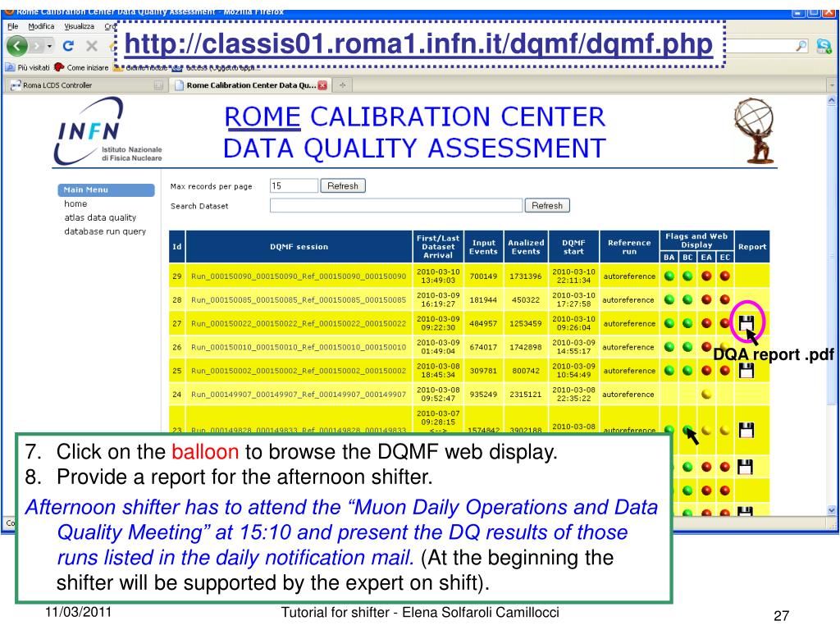
Task: Click the EC yellow balloon for session 23
Action: pyautogui.click(x=725, y=430)
